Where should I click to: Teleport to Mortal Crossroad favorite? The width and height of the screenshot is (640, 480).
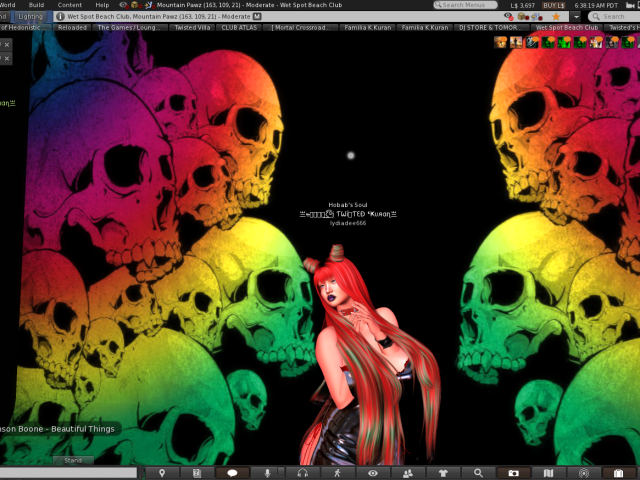(300, 27)
